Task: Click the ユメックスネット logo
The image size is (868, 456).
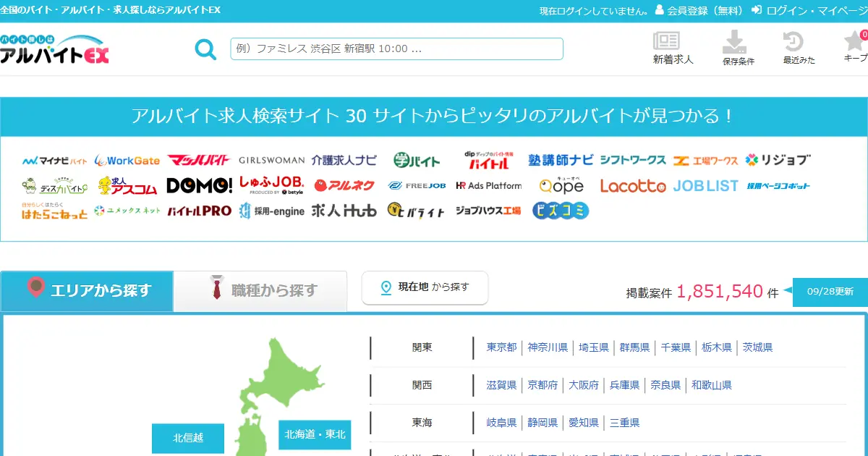Action: pos(127,211)
